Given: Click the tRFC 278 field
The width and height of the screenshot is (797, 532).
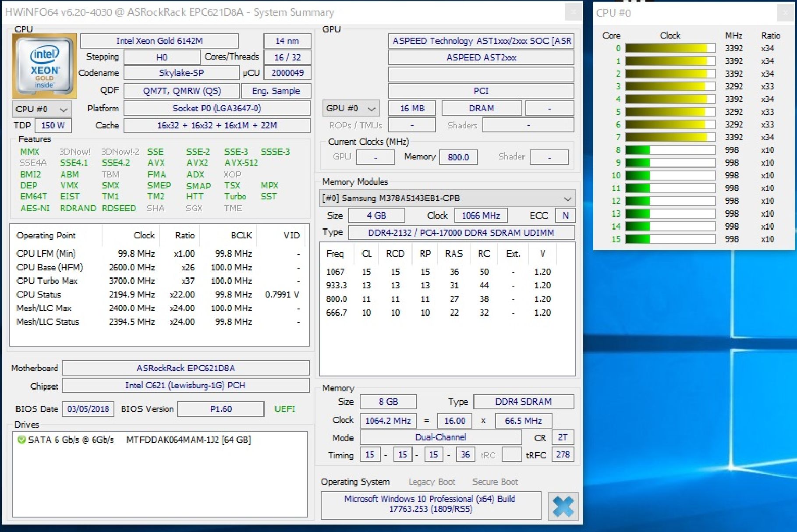Looking at the screenshot, I should point(563,454).
